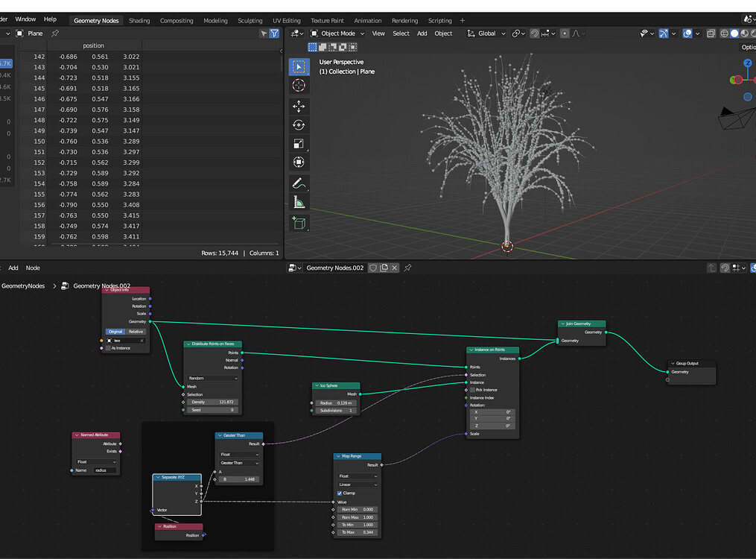Toggle viewport gizmos display
This screenshot has width=756, height=559.
[x=664, y=34]
